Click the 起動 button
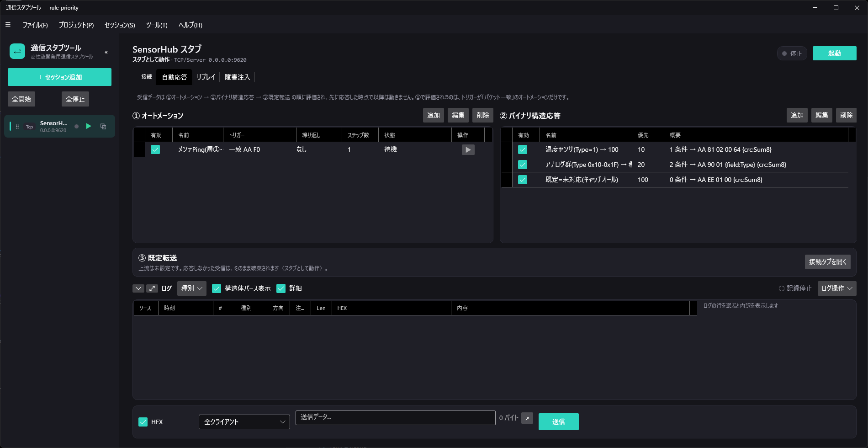This screenshot has height=448, width=868. 835,53
